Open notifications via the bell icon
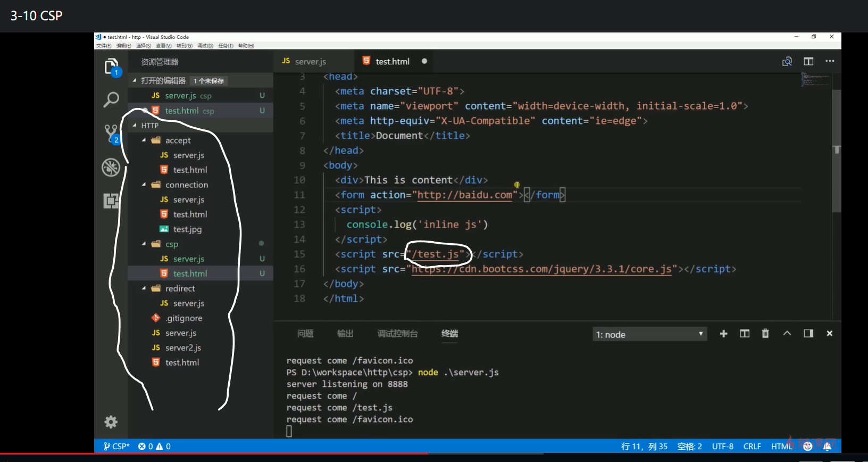This screenshot has height=462, width=868. click(x=827, y=447)
